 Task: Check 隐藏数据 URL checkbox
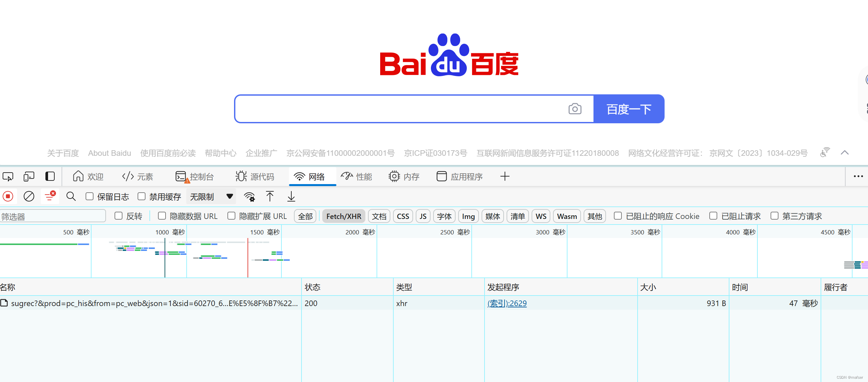tap(162, 216)
